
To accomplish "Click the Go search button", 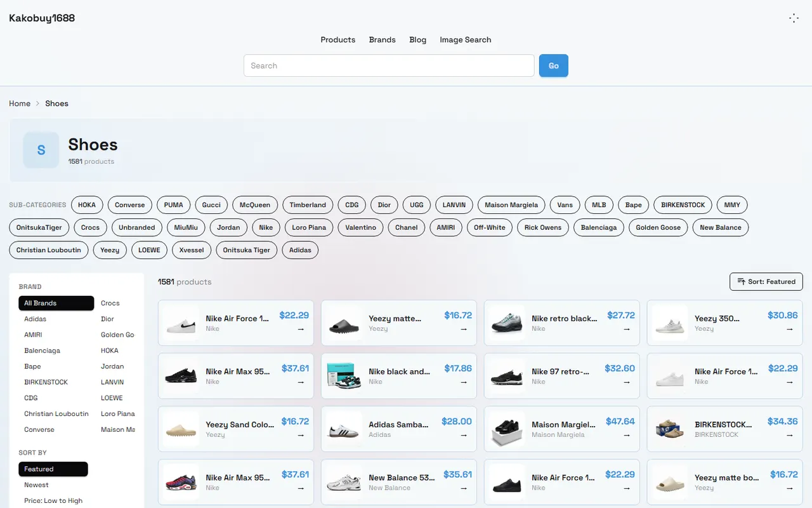I will click(x=554, y=65).
